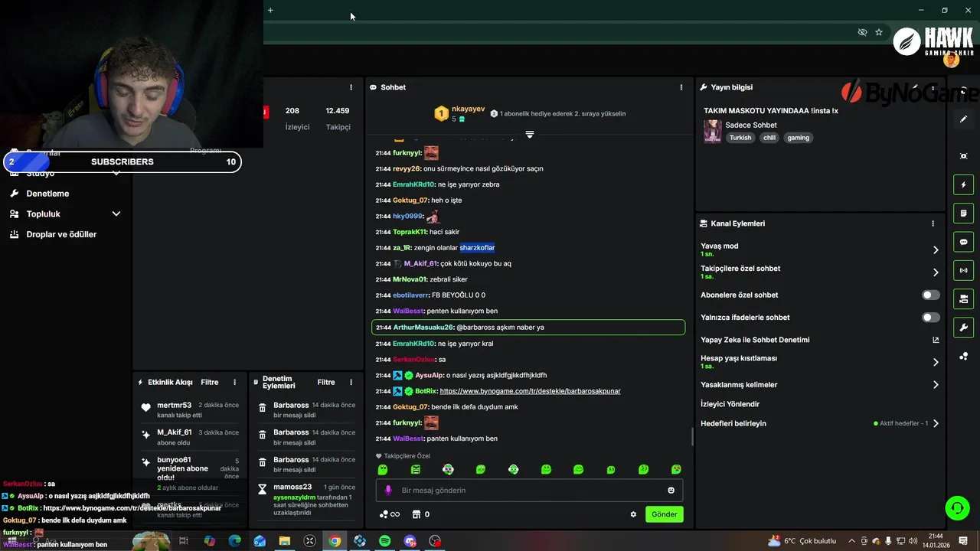Click Sadece Sohbet category name

pos(751,125)
